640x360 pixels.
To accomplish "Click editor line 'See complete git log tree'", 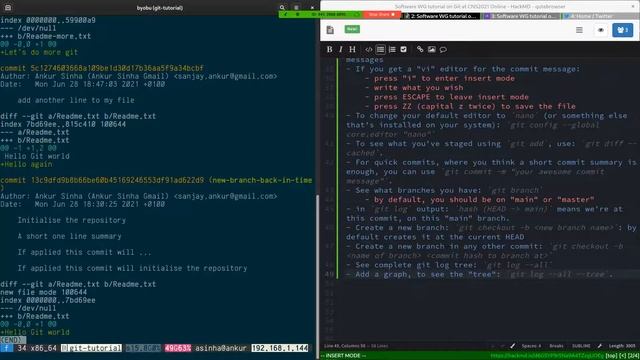I will coord(449,265).
